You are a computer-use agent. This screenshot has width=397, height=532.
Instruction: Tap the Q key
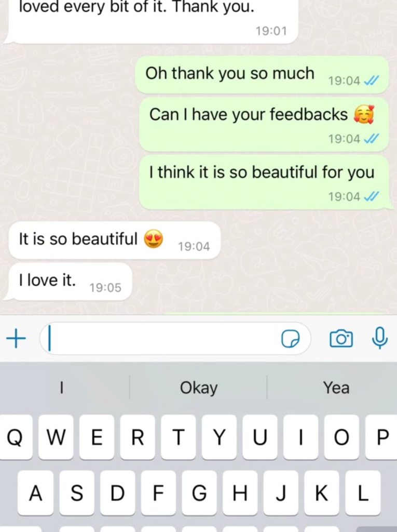coord(15,437)
